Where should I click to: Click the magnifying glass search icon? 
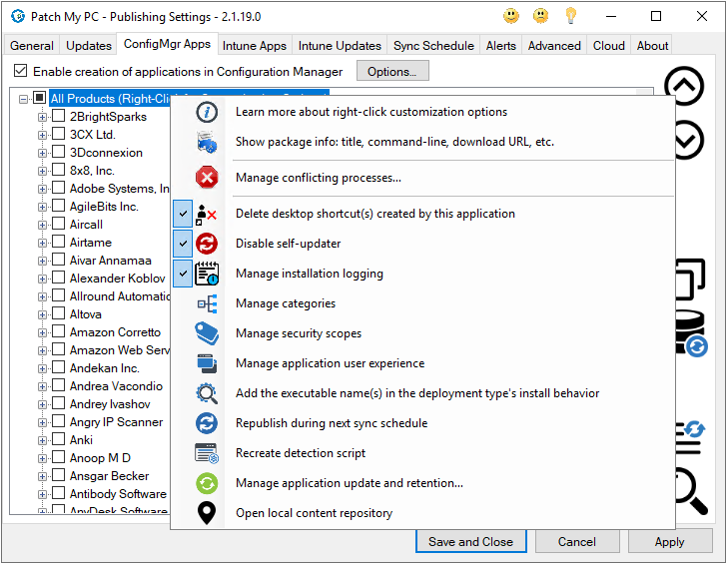691,492
